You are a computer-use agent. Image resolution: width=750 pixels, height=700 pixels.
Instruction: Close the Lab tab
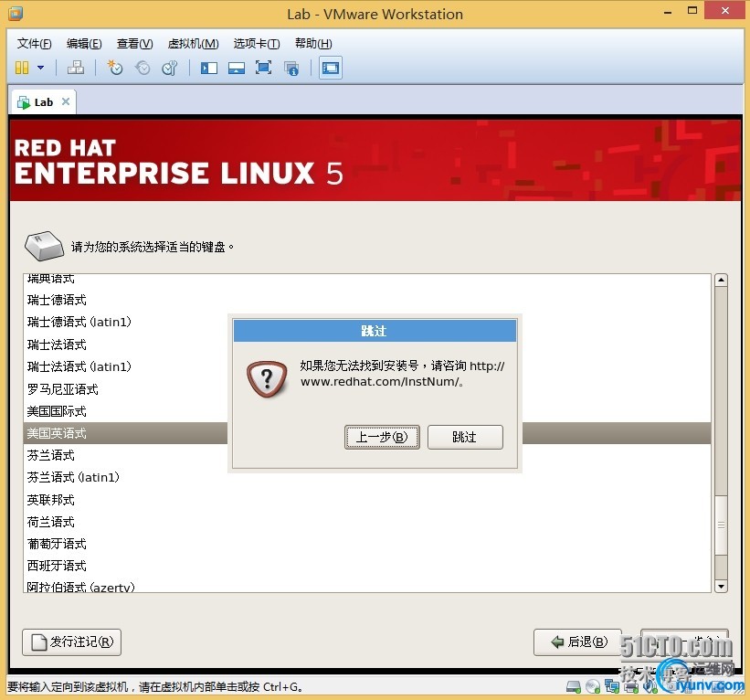[x=66, y=101]
